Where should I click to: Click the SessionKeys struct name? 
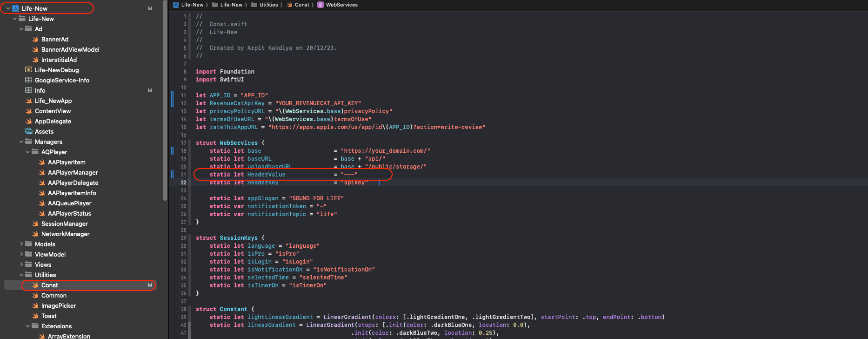click(239, 238)
